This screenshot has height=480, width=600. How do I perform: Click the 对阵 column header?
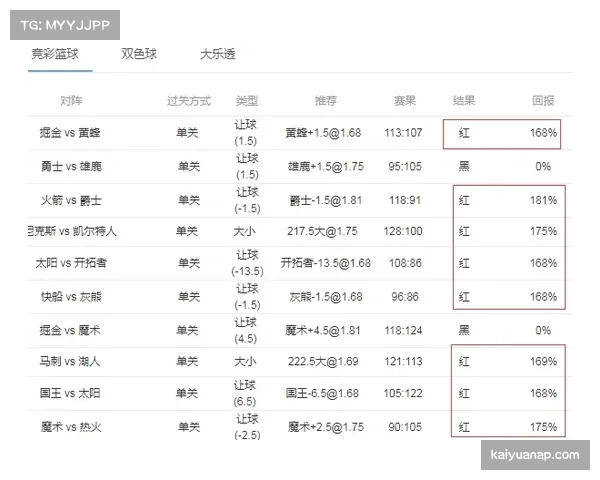[71, 101]
